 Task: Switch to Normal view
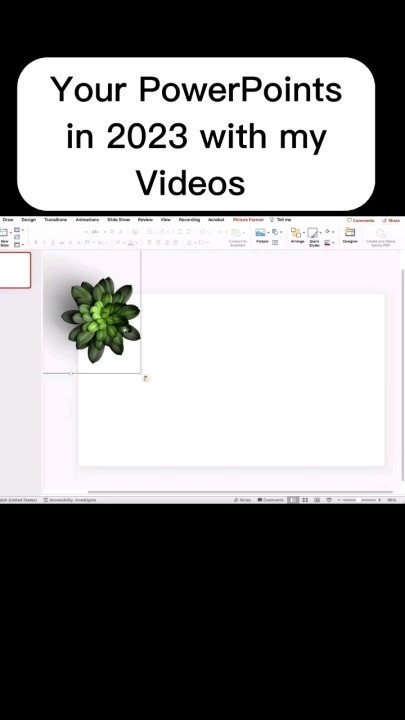pyautogui.click(x=293, y=500)
